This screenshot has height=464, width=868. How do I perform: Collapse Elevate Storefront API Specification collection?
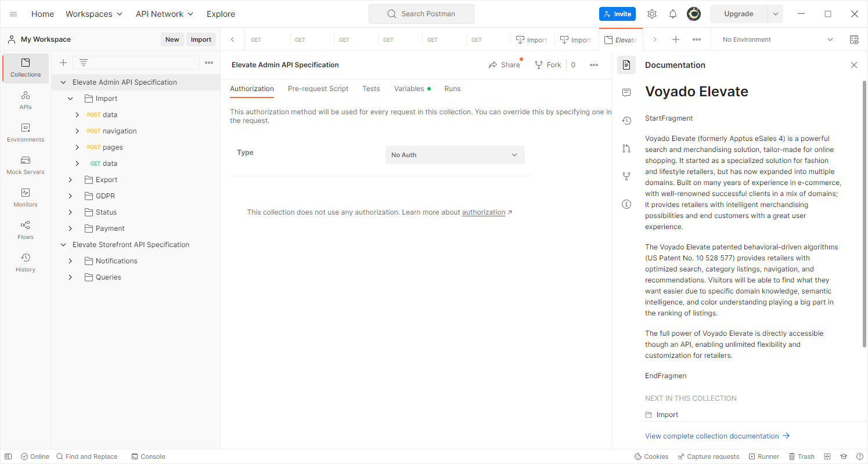coord(63,245)
